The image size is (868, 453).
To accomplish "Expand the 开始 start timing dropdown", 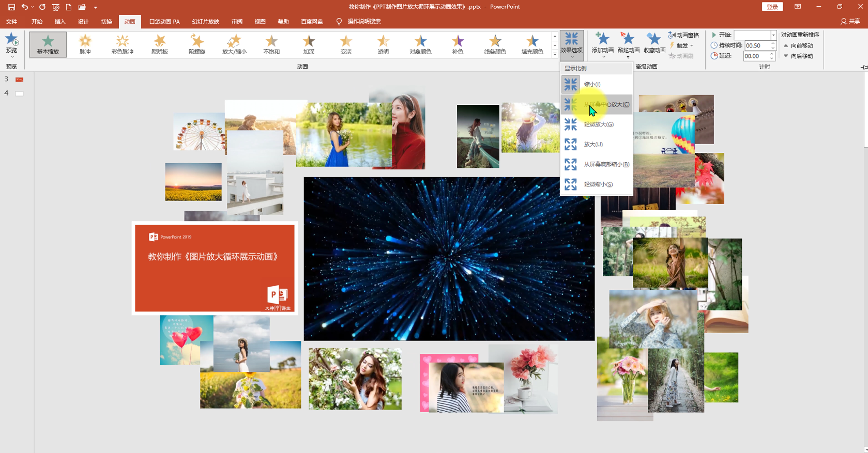I will [x=773, y=35].
